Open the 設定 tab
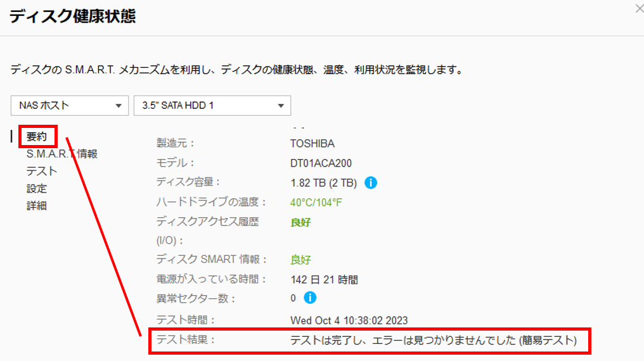The height and width of the screenshot is (361, 644). pos(37,189)
